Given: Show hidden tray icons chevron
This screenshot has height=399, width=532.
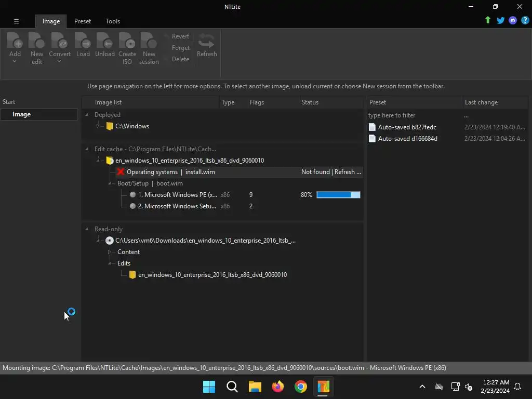Looking at the screenshot, I should point(422,387).
